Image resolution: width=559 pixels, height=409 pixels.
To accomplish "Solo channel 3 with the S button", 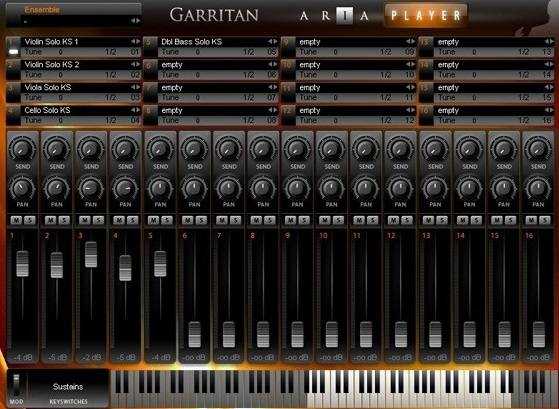I will pyautogui.click(x=98, y=220).
